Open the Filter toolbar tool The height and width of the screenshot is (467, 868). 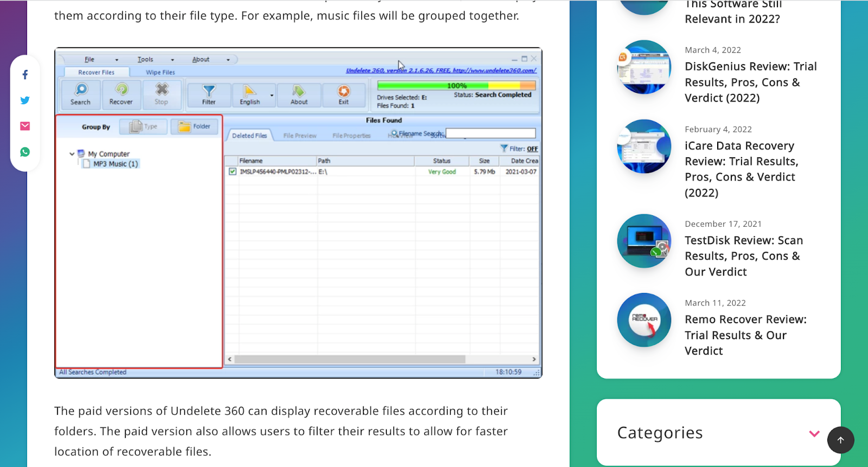coord(209,95)
